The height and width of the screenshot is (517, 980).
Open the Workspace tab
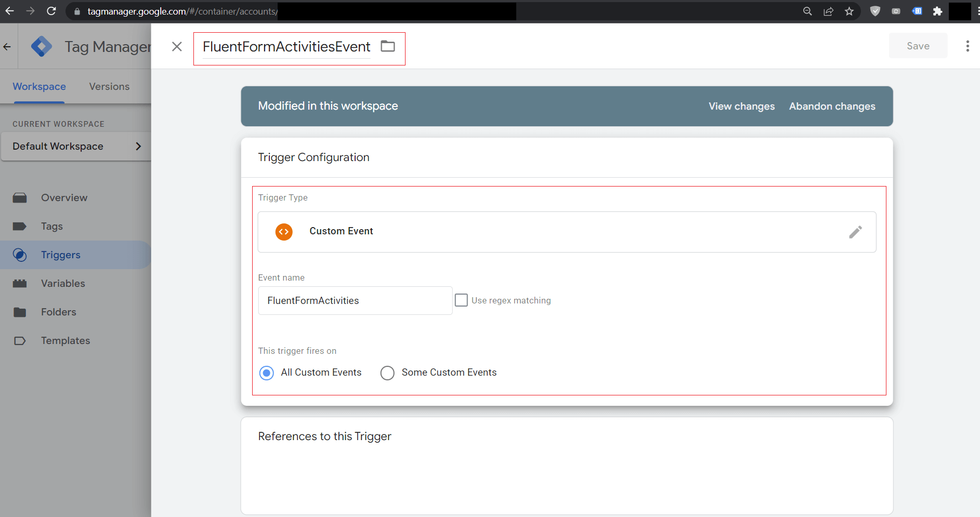[x=40, y=87]
